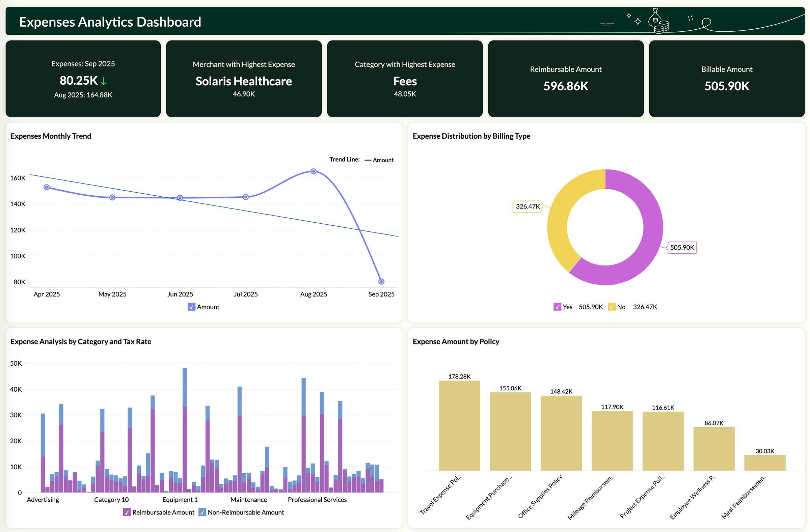Screen dimensions: 810x532
Task: Toggle the Amount legend checkbox below monthly trend
Action: tap(192, 307)
